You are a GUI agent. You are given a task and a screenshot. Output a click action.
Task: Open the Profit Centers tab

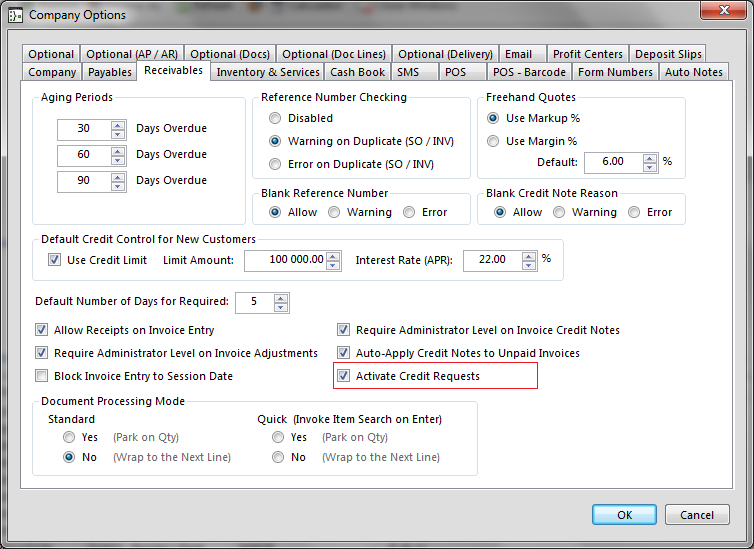coord(587,54)
